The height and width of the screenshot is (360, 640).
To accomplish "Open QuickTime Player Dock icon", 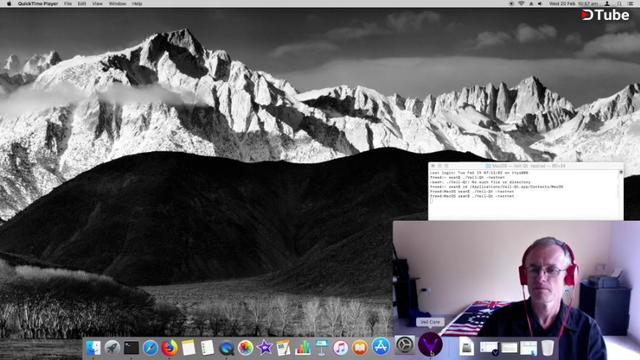I will [x=226, y=348].
